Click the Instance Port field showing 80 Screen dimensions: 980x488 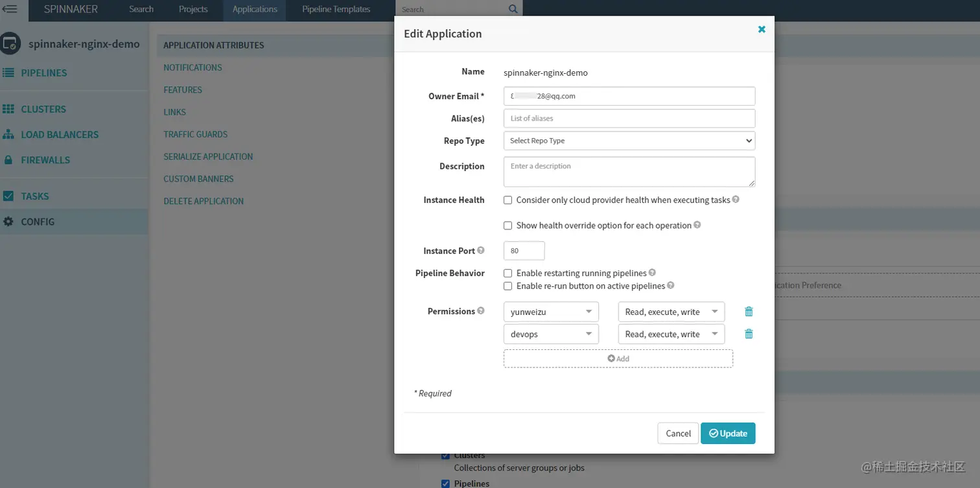click(524, 250)
